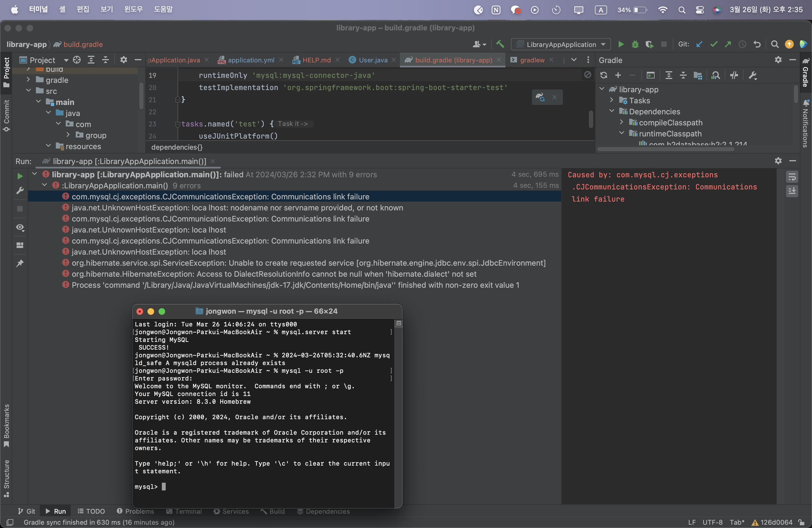Viewport: 812px width, 528px height.
Task: Run with coverage icon in toolbar
Action: click(649, 44)
